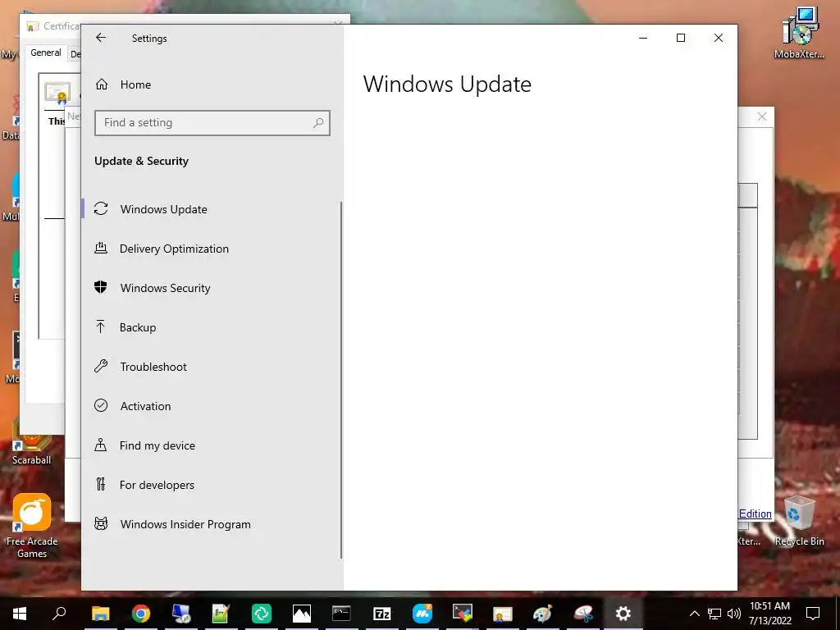840x630 pixels.
Task: Open the notepad editor taskbar icon
Action: pos(221,614)
